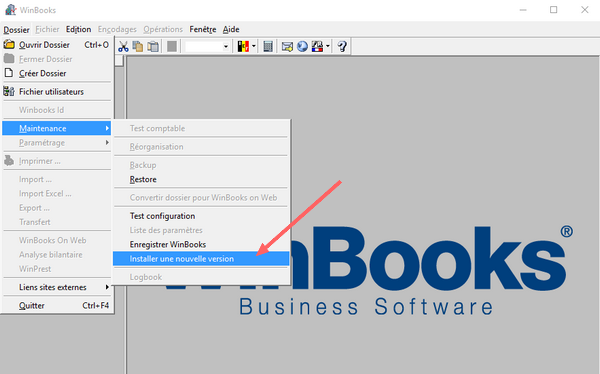Click the globe web icon
Screen dimensions: 600x374
[x=302, y=46]
